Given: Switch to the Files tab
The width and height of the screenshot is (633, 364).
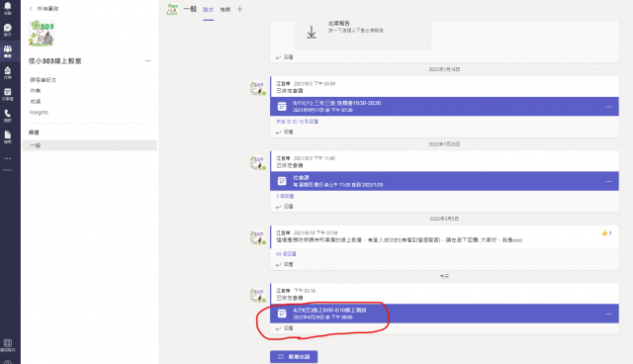Looking at the screenshot, I should [x=226, y=9].
